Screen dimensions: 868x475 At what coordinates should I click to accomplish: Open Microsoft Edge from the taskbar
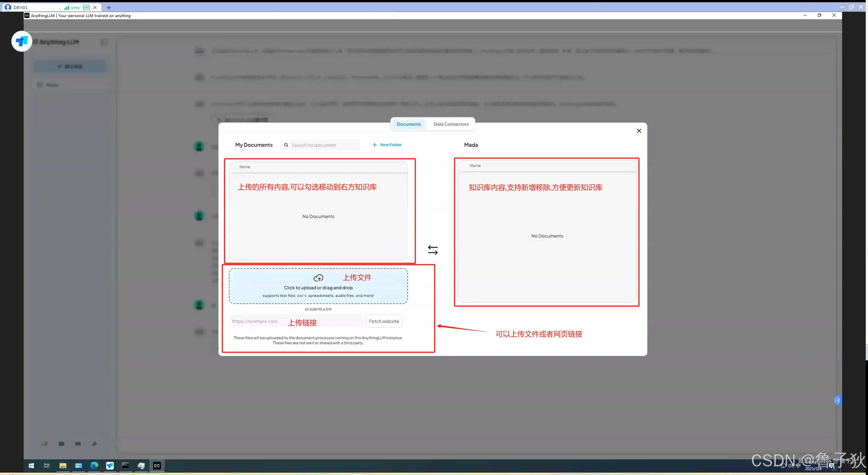click(94, 466)
